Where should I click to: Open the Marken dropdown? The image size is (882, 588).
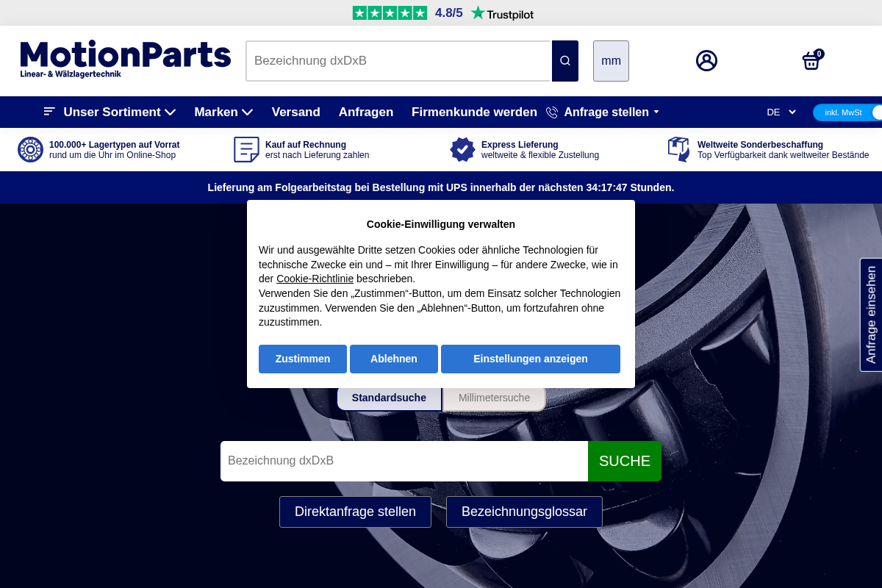pos(223,112)
